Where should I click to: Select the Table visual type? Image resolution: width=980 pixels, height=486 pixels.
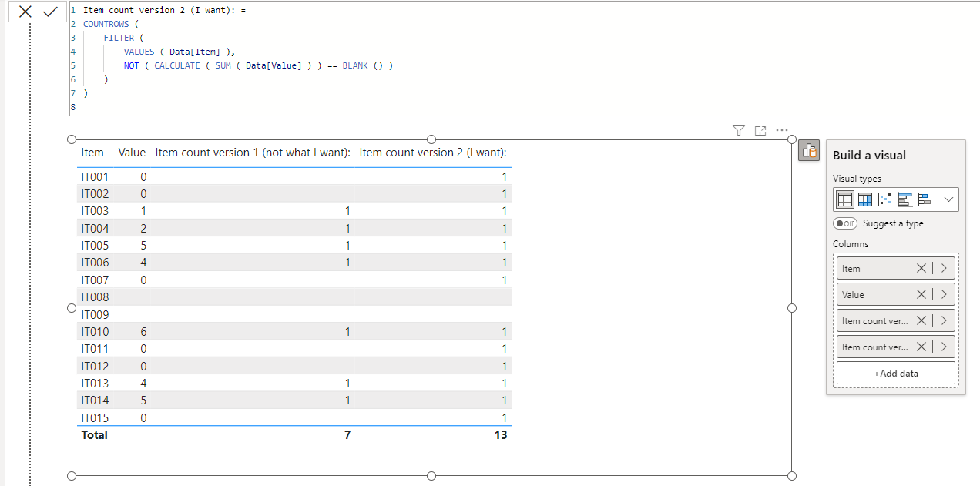pos(845,199)
